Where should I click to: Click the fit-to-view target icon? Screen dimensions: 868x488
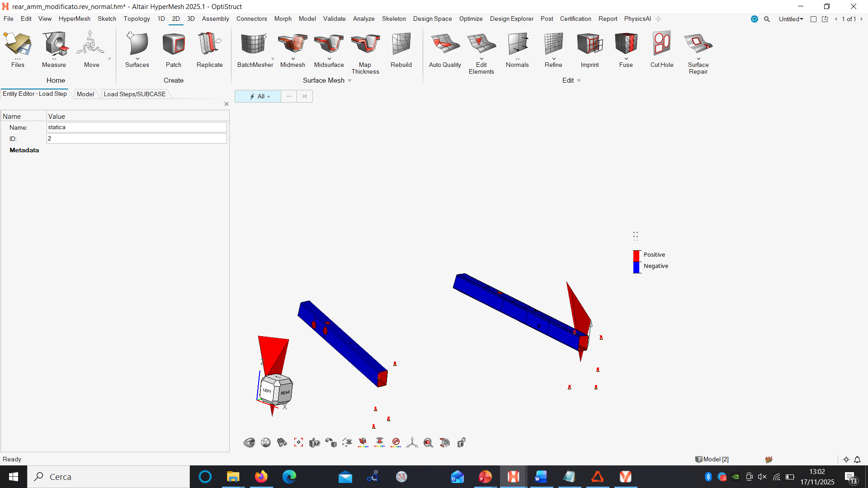[298, 443]
